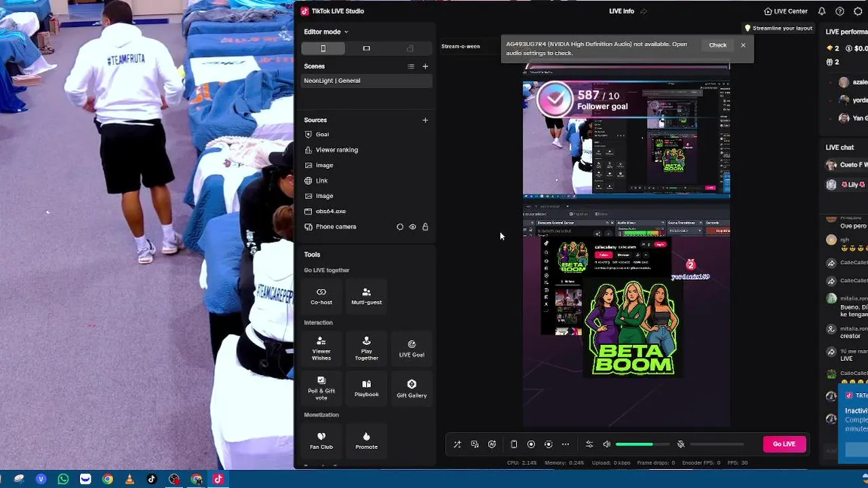Click the Phone camera reset circle icon
Screen dimensions: 868x488
click(399, 227)
